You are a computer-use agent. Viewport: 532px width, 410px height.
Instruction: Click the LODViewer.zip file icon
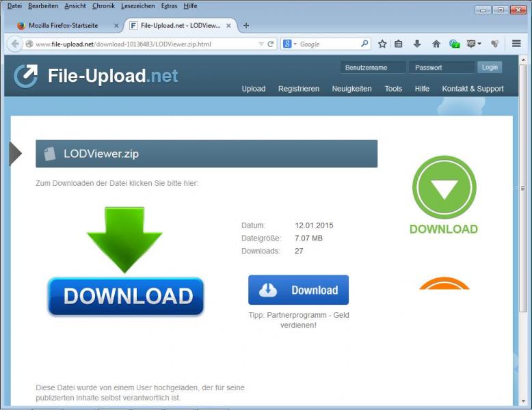[49, 154]
